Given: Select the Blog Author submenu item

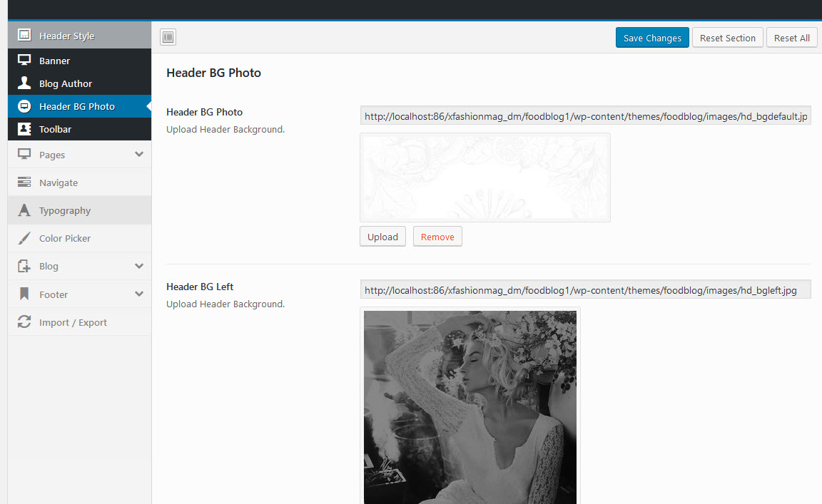Looking at the screenshot, I should (x=80, y=83).
